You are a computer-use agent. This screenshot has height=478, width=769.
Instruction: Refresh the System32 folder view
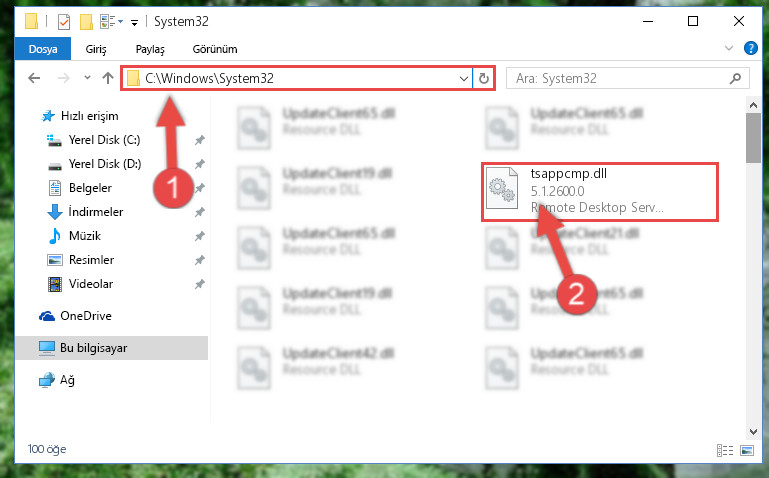click(484, 78)
